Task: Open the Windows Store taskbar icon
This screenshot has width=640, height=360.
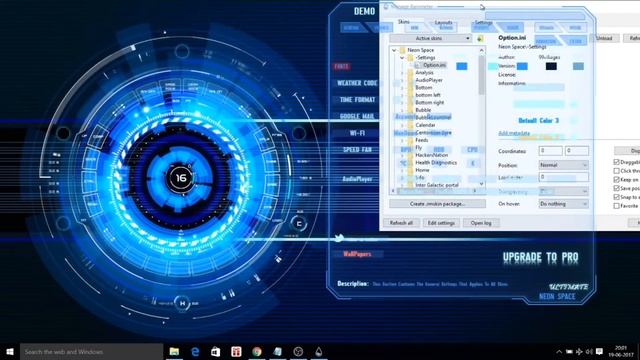Action: click(x=216, y=351)
